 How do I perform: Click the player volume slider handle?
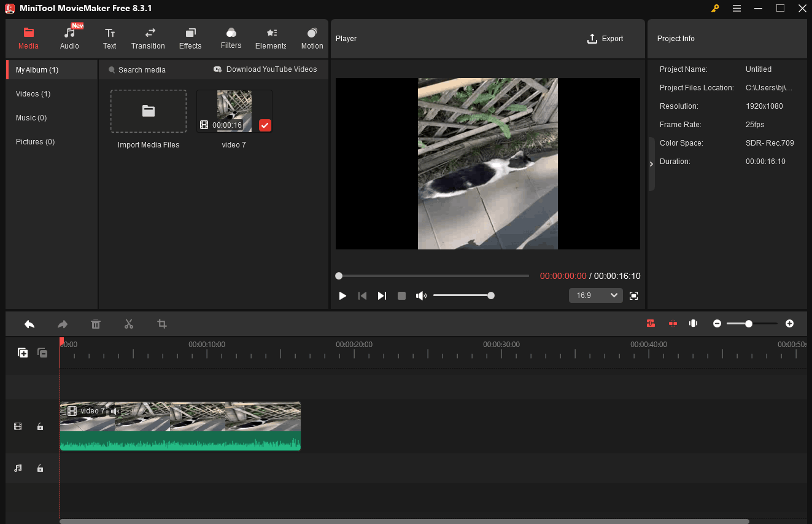click(x=491, y=295)
